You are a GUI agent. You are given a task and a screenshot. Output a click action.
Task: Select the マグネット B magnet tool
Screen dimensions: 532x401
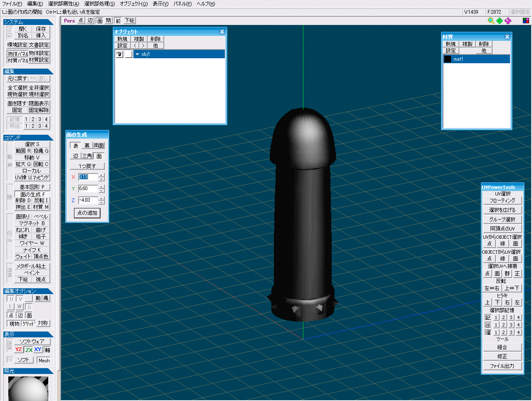coord(32,223)
